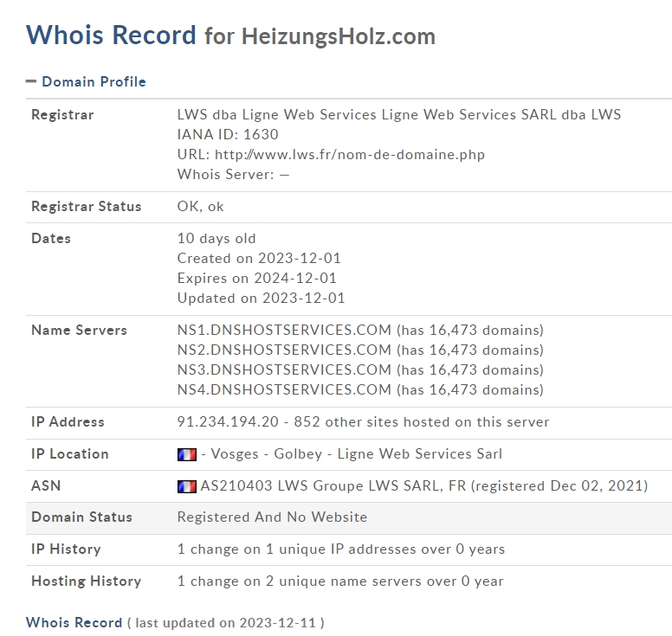The height and width of the screenshot is (636, 672).
Task: Click the Whois Server line
Action: pyautogui.click(x=233, y=174)
